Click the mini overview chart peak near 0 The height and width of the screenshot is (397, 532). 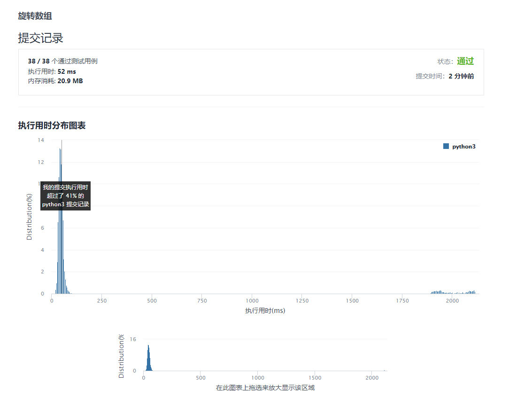(x=148, y=358)
